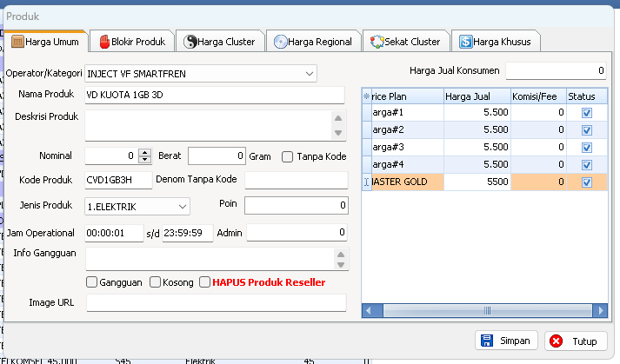Toggle the Tanpa Kode checkbox

pyautogui.click(x=288, y=157)
